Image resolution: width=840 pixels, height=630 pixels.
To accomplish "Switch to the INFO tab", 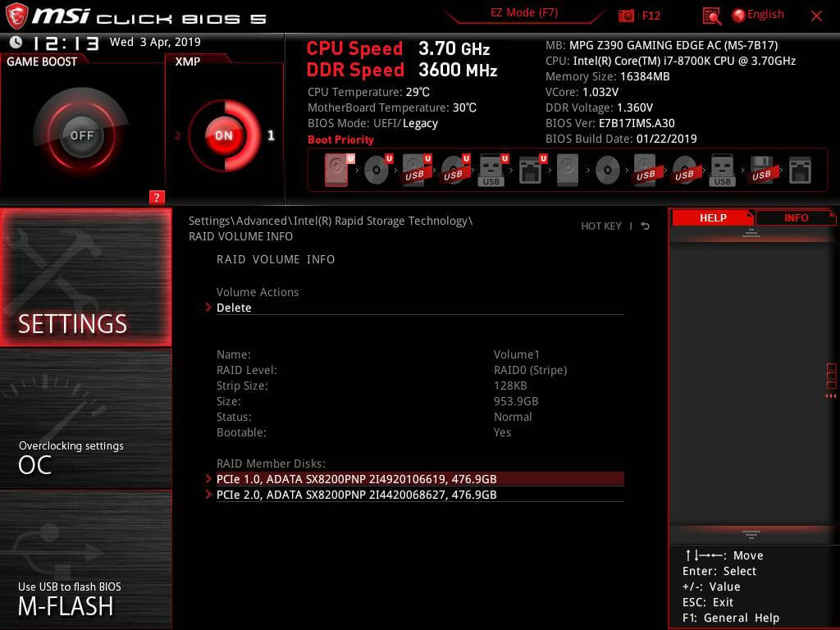I will pos(796,217).
